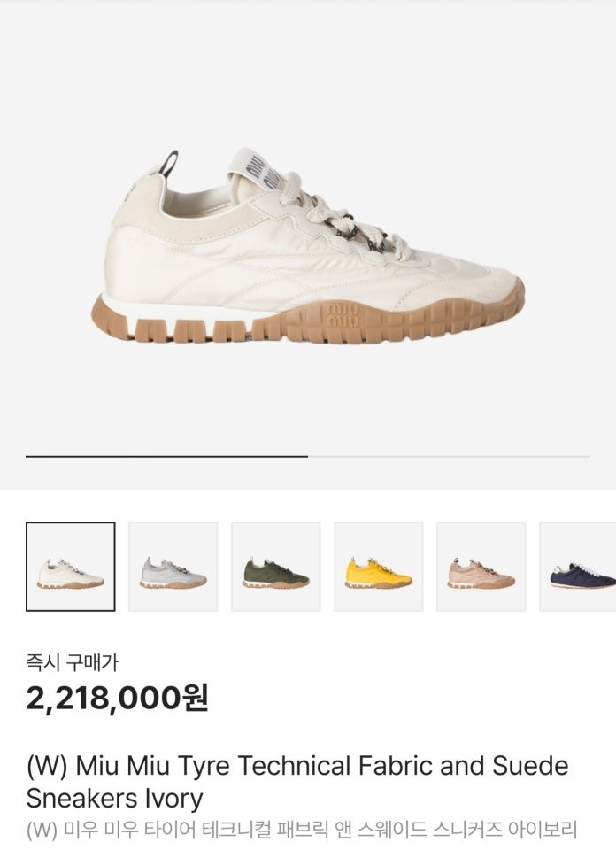Click the embossed miu miu logo on sole

coord(343,315)
